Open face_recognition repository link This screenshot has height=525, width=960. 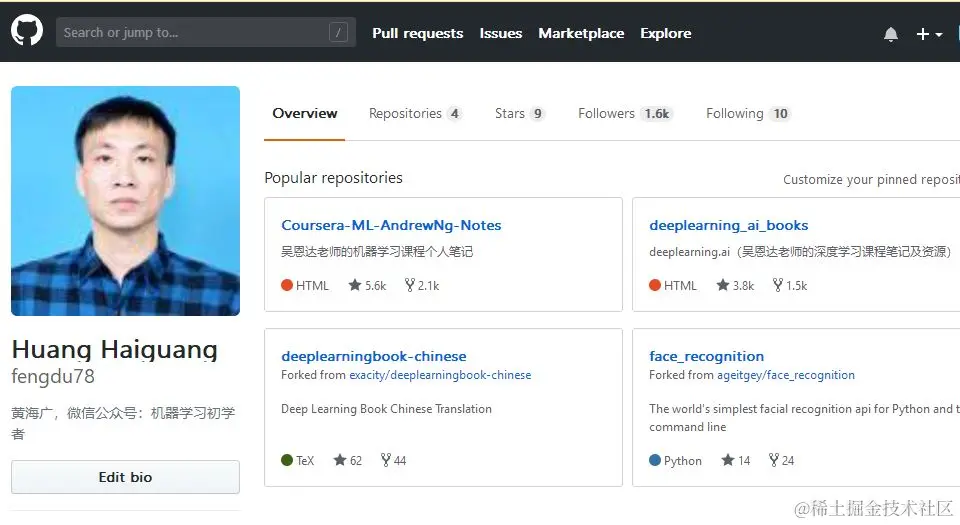pos(707,356)
